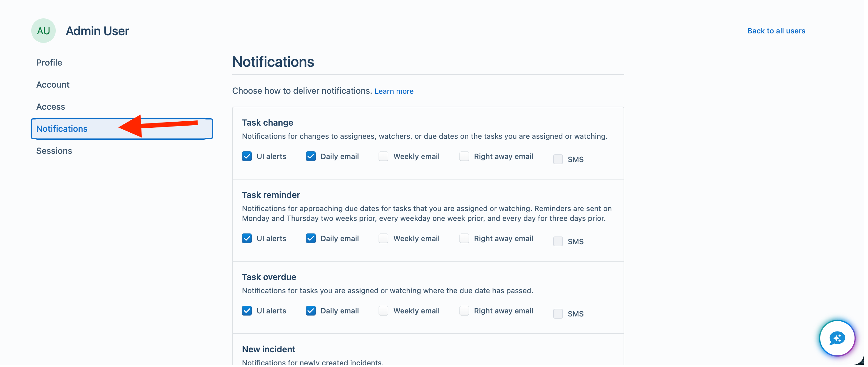Enable SMS for Task overdue
868x367 pixels.
coord(558,314)
